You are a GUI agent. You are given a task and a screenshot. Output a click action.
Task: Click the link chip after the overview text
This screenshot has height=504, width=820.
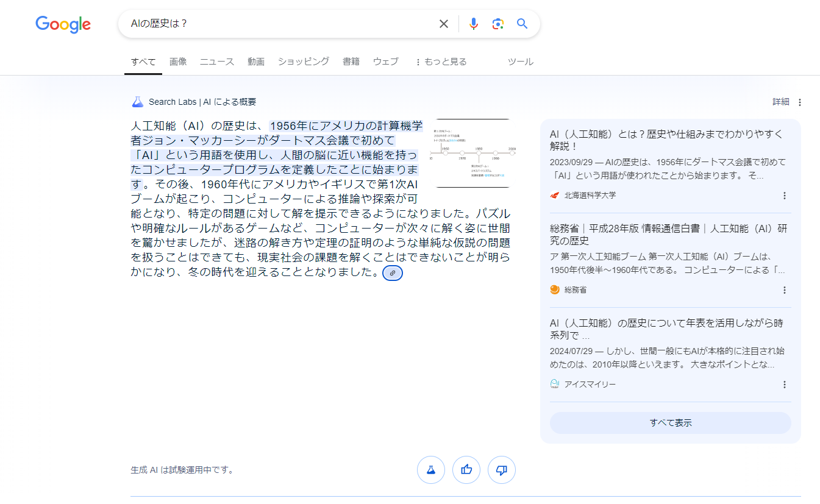point(393,273)
